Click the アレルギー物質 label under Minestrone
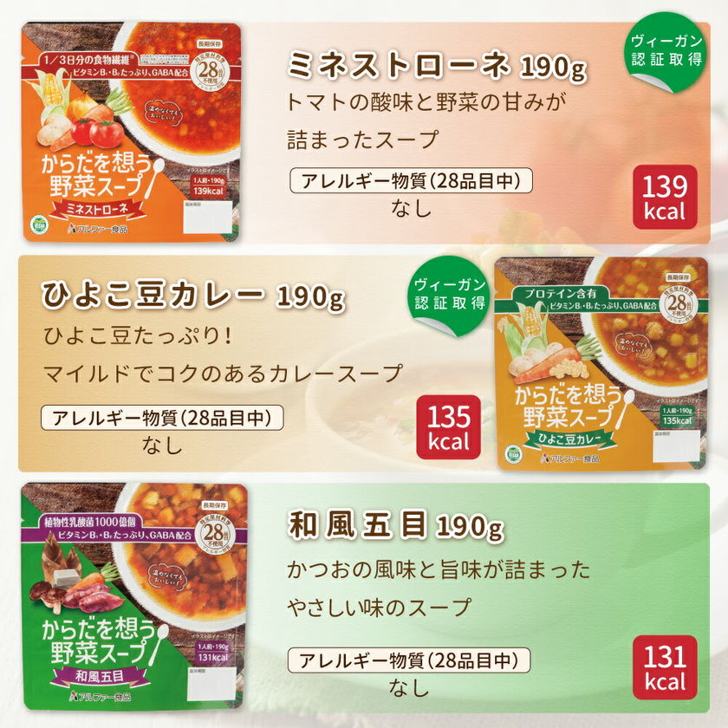Screen dimensions: 728x728 coord(411,180)
